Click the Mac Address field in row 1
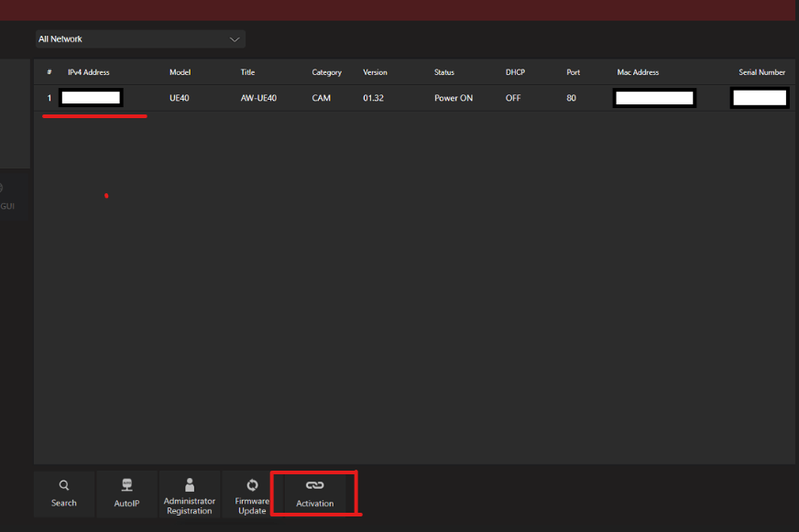 pyautogui.click(x=654, y=97)
